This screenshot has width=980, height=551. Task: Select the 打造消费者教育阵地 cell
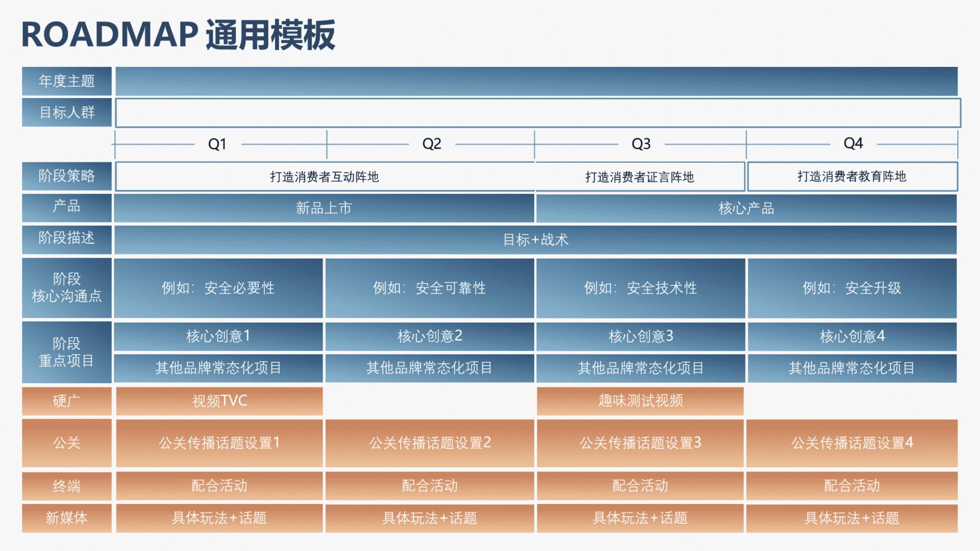(851, 176)
